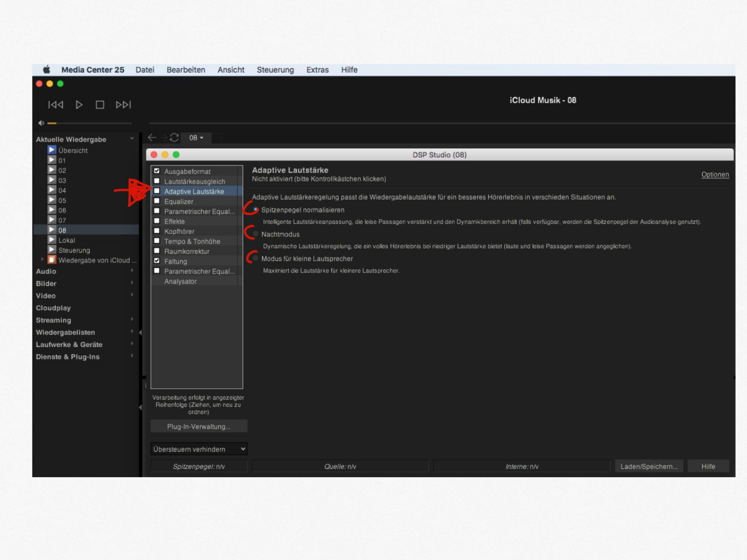Select Spitzenpegel normalisieren radio option
The height and width of the screenshot is (560, 747).
pos(256,210)
